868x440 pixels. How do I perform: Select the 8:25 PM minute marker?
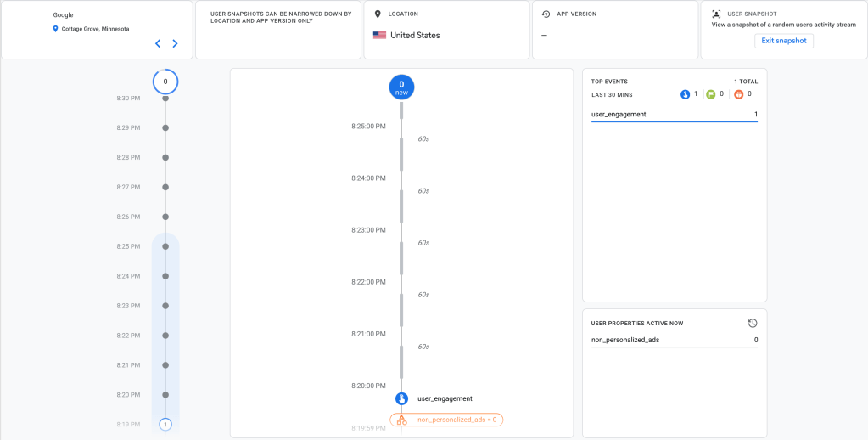coord(165,246)
